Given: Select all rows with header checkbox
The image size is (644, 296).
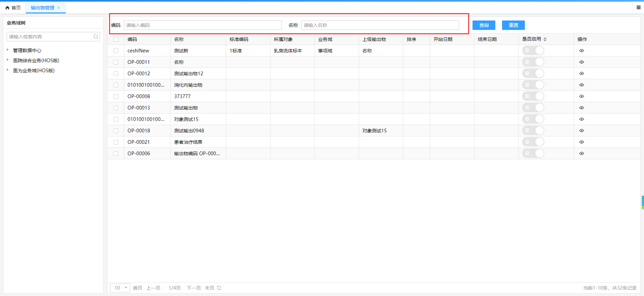Looking at the screenshot, I should 116,39.
